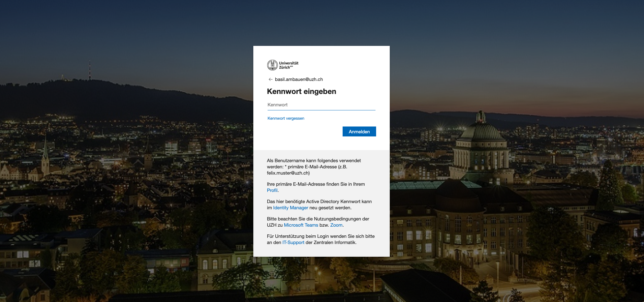Viewport: 644px width, 302px height.
Task: Open the Profil link
Action: point(272,190)
